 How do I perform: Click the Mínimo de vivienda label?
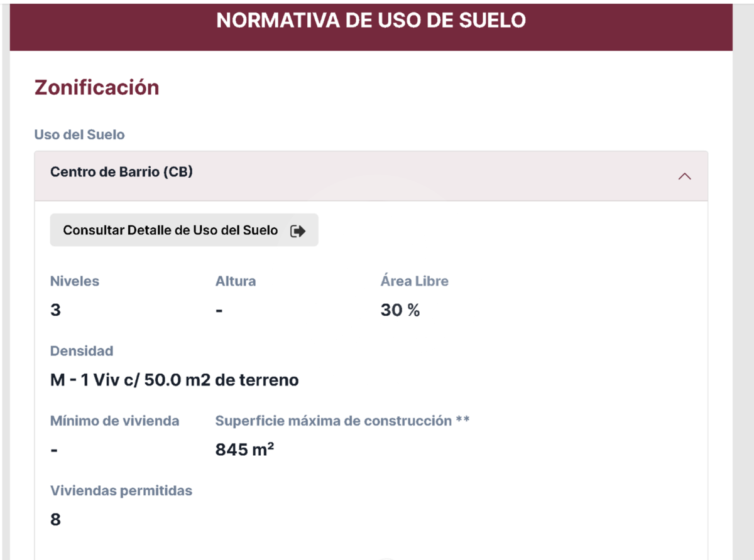pyautogui.click(x=115, y=421)
